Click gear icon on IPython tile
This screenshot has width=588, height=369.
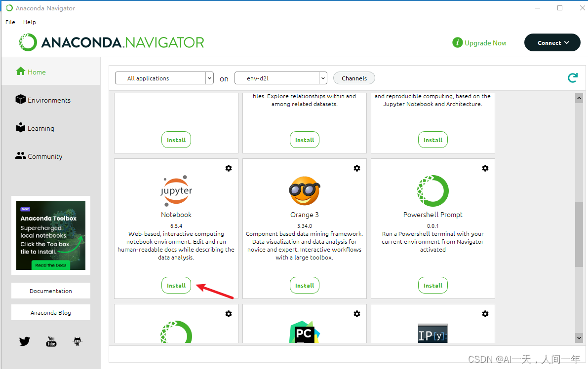[x=485, y=314]
